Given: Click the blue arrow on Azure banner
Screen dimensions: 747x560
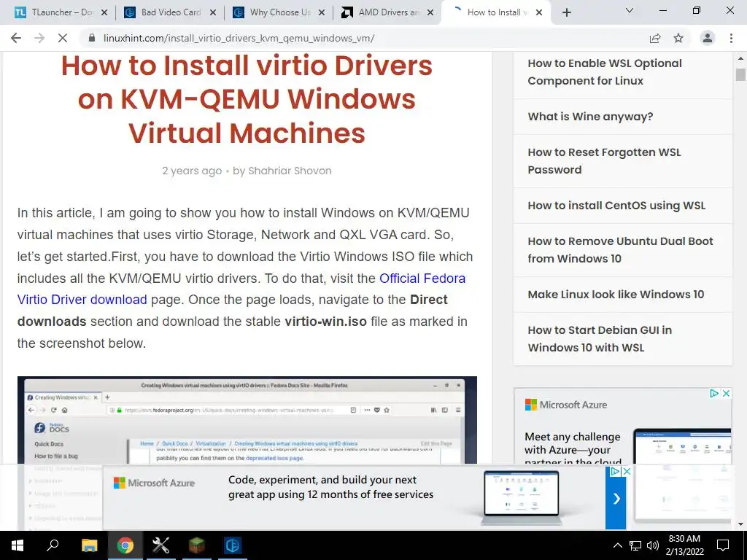Looking at the screenshot, I should point(616,499).
